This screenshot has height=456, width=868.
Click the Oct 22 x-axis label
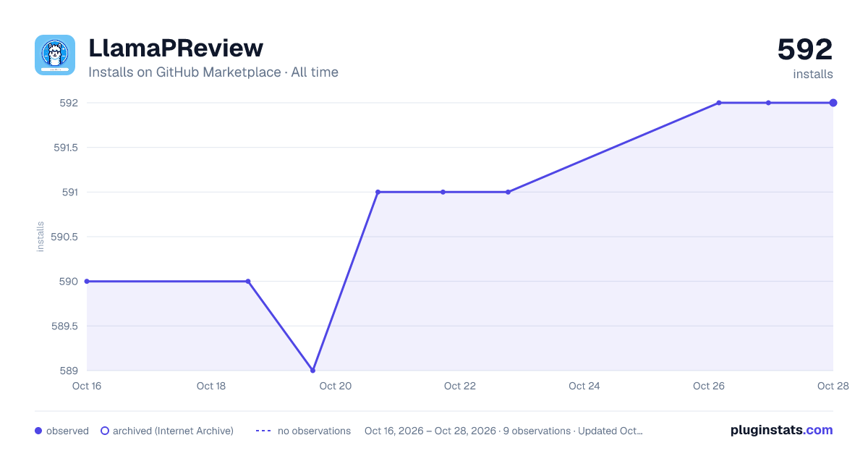tap(460, 386)
